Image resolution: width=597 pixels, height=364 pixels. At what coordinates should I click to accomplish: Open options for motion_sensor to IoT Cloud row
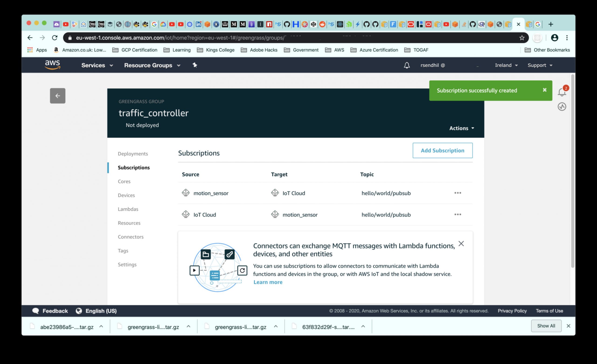tap(458, 193)
